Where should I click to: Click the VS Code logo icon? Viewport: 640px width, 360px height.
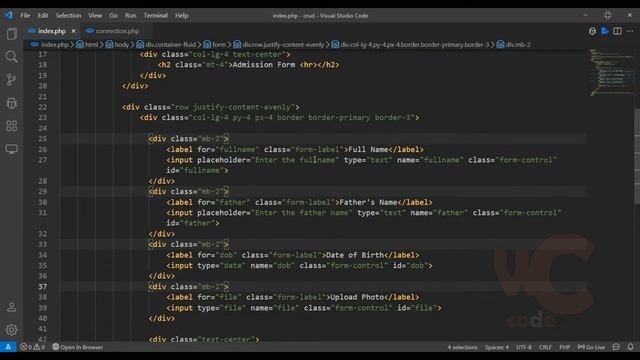[9, 16]
